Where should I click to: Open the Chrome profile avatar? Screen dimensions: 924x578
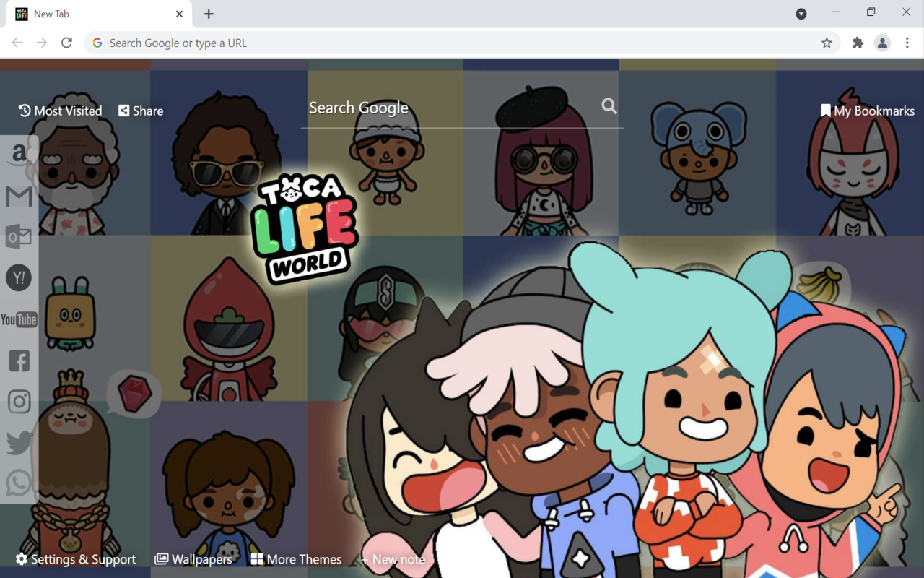(882, 43)
